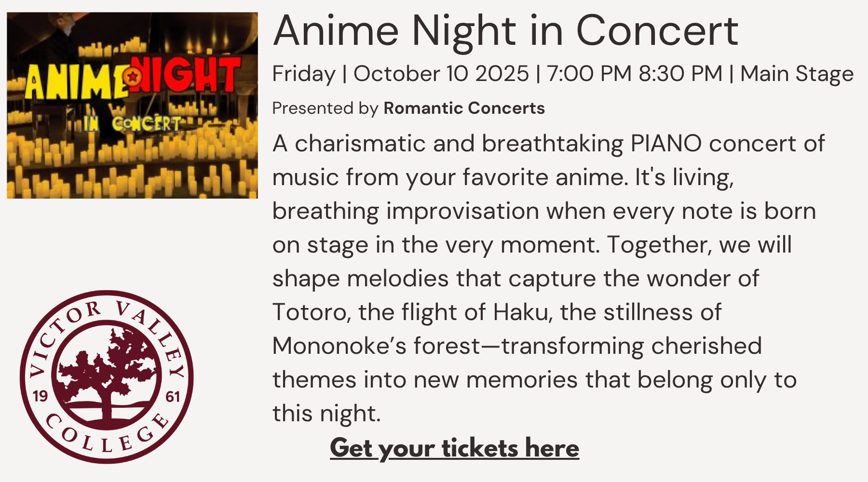Viewport: 868px width, 482px height.
Task: Click the "Romantic Concerts" presenter name
Action: pyautogui.click(x=464, y=108)
